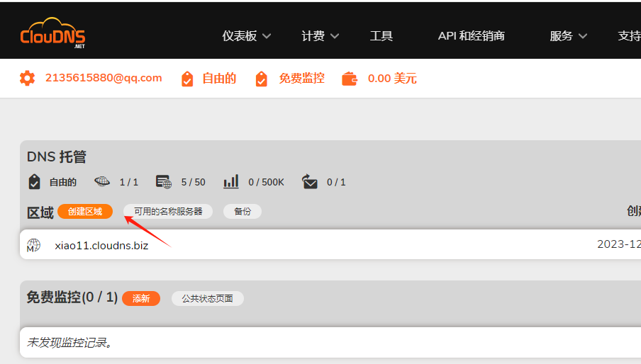Expand the 仪表板 menu
The image size is (641, 364).
[247, 36]
